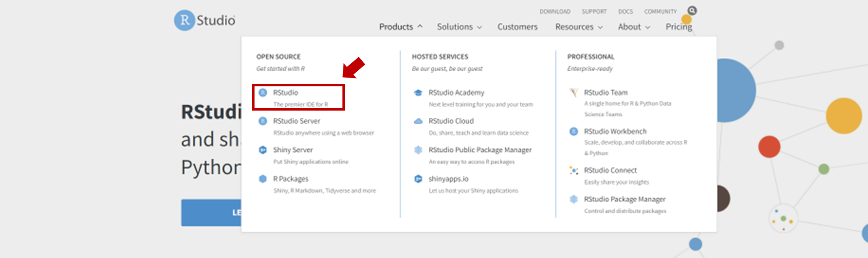Click 'Control and distribute packages' text
Viewport: 868px width, 258px height.
(625, 211)
